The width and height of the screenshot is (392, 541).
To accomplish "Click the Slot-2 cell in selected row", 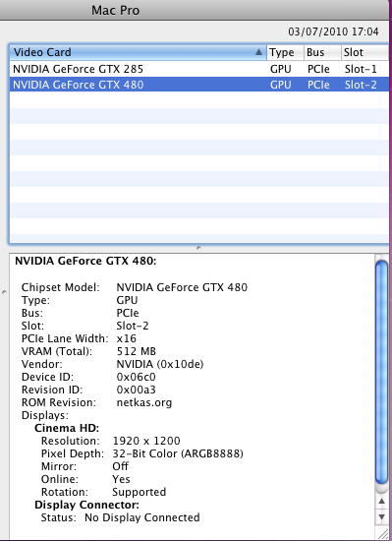I will click(x=361, y=85).
